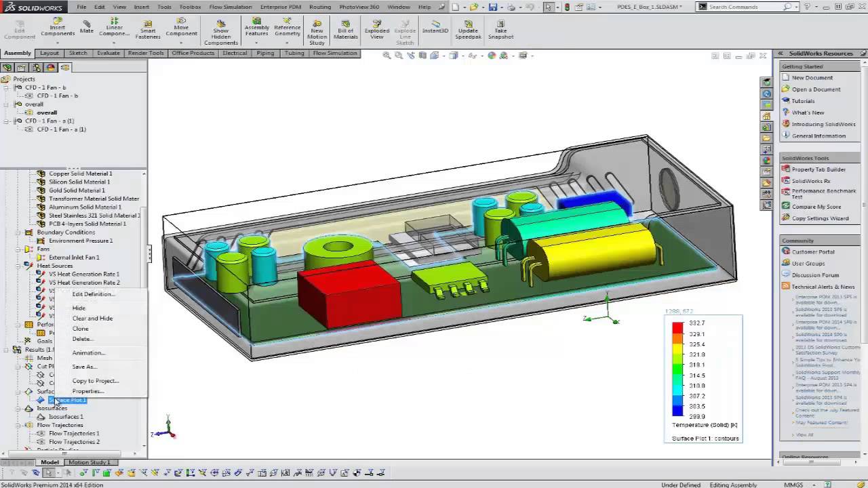Collapse the Boundary Conditions node
This screenshot has width=868, height=488.
click(18, 232)
